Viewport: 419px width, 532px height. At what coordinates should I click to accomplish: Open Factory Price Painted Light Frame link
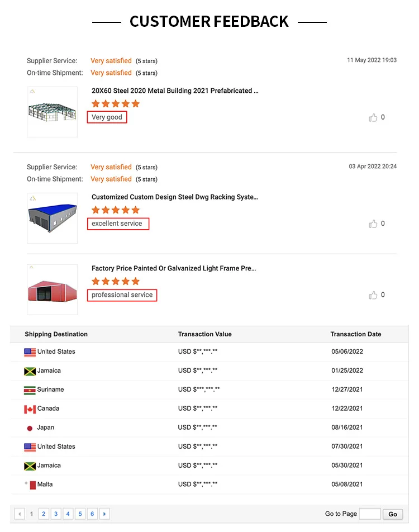pyautogui.click(x=174, y=268)
